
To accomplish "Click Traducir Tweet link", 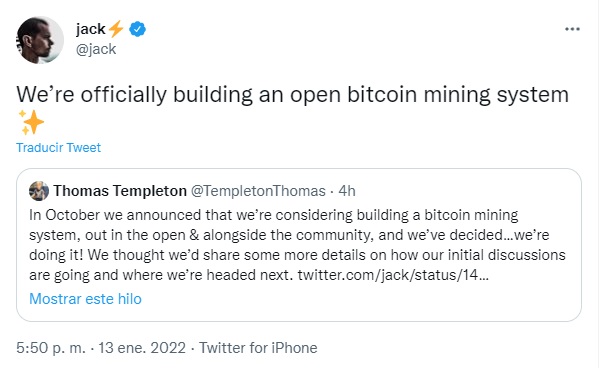I will (x=59, y=147).
